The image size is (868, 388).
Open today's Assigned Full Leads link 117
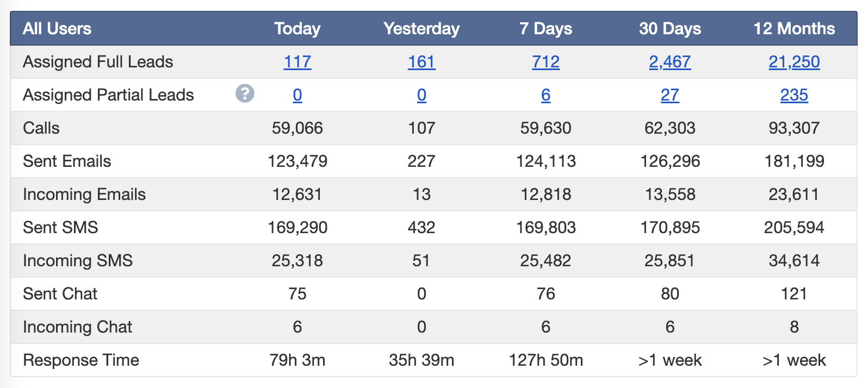[x=297, y=62]
